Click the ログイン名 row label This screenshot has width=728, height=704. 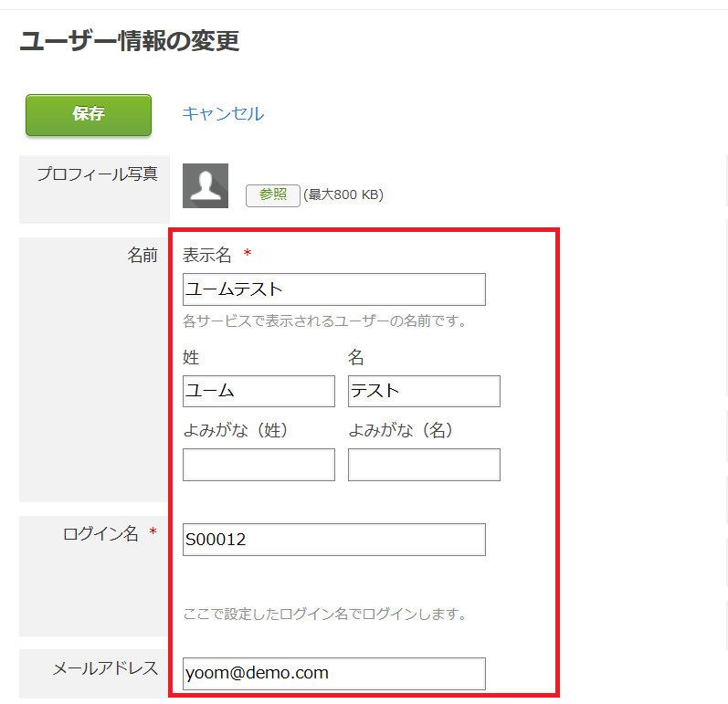coord(100,533)
